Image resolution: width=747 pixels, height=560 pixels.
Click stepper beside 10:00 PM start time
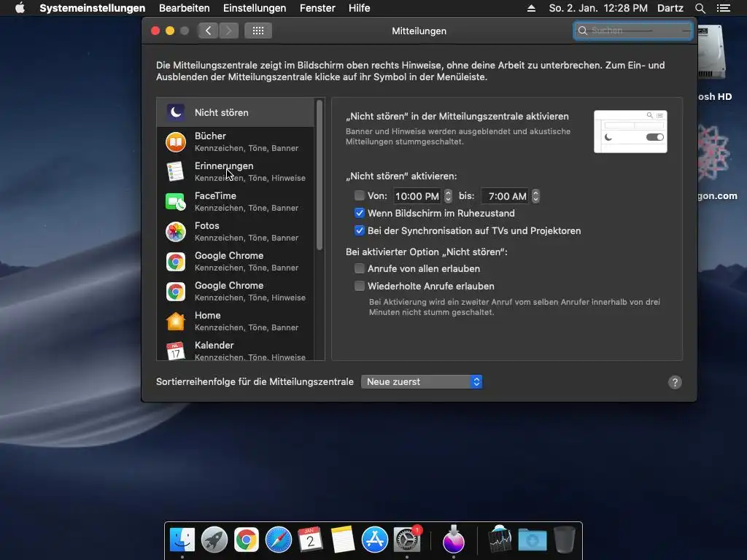[448, 195]
